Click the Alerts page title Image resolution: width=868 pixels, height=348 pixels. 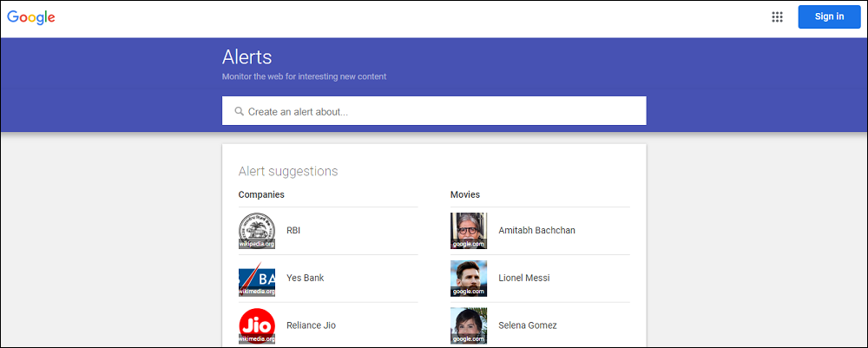pyautogui.click(x=247, y=57)
